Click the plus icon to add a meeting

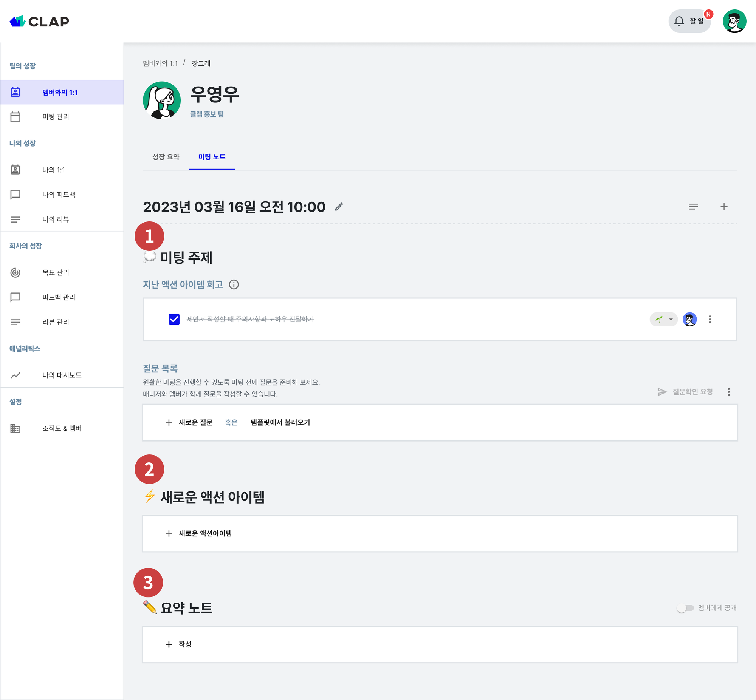pyautogui.click(x=724, y=207)
